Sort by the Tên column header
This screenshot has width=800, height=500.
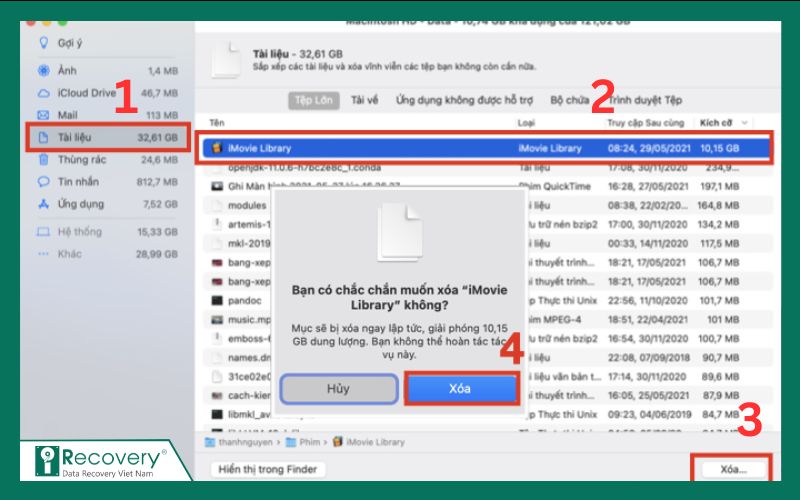point(217,123)
